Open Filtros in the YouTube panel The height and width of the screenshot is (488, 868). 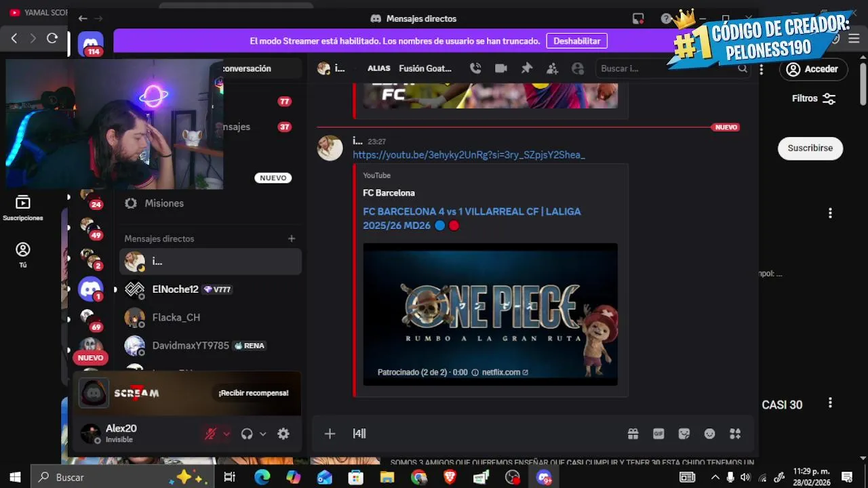pos(814,99)
